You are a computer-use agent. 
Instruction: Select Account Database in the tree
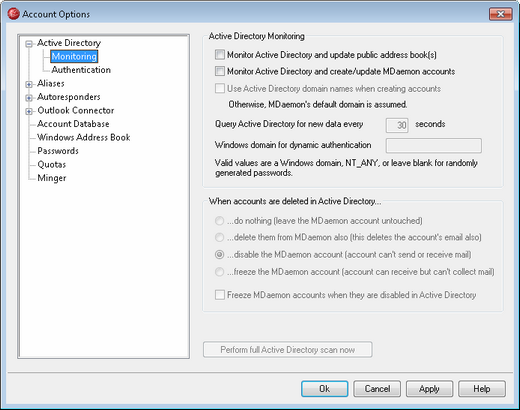(x=73, y=124)
